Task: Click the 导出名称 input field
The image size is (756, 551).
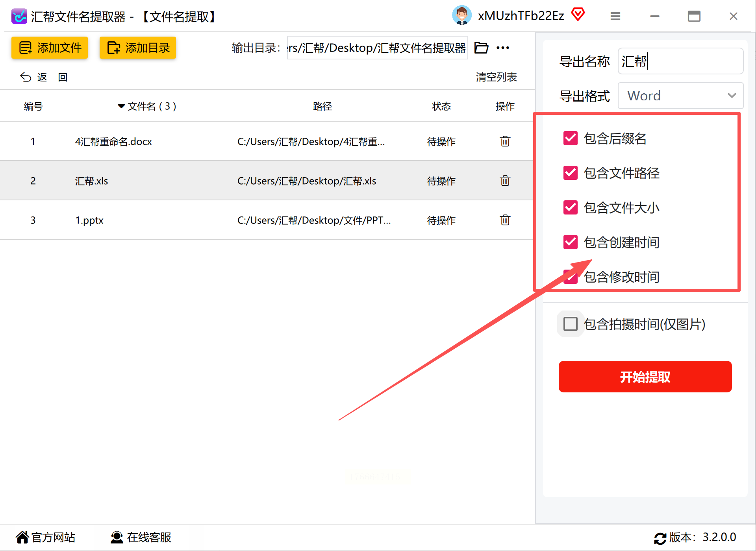Action: 680,61
